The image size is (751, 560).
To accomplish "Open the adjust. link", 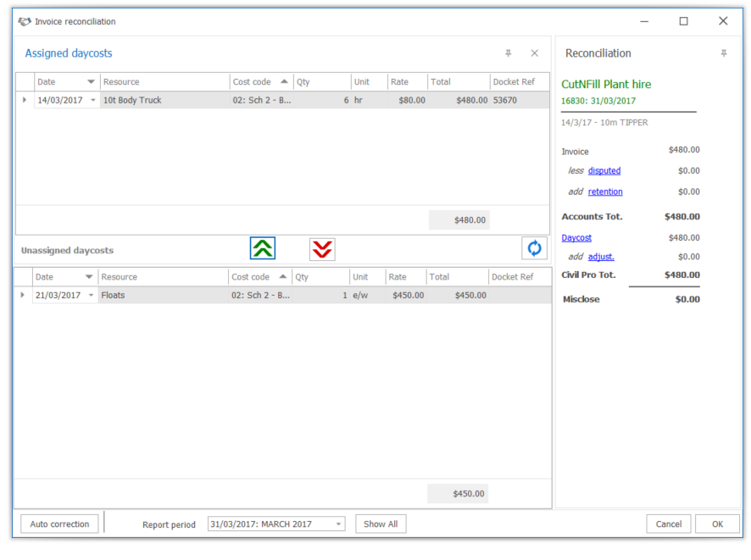I will [601, 257].
